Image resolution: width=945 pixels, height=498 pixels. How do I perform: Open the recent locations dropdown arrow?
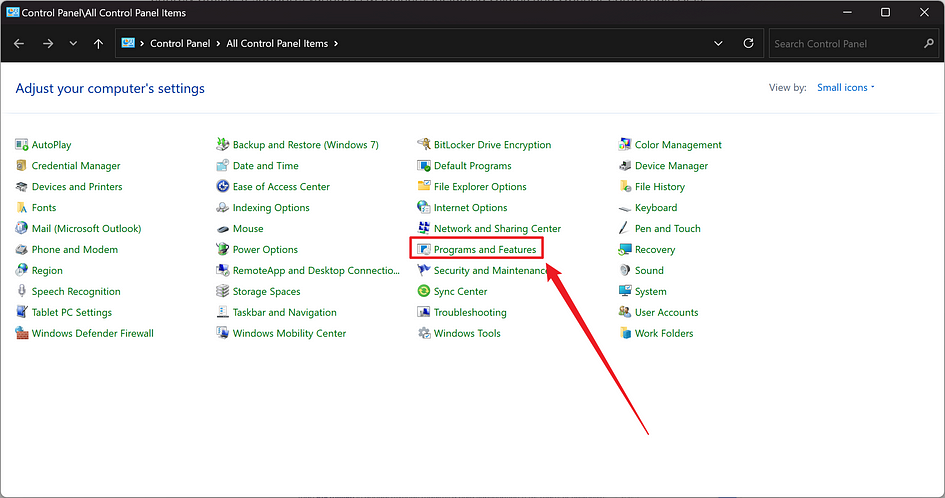point(73,43)
